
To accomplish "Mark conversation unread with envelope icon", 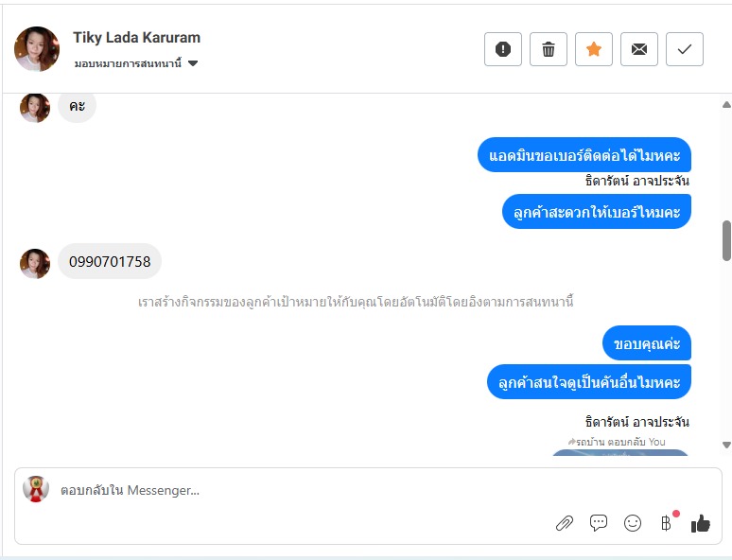I will pyautogui.click(x=639, y=49).
